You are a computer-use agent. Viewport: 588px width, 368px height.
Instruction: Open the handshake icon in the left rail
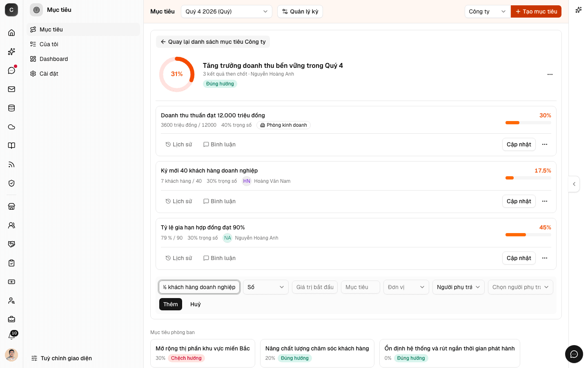point(11,244)
